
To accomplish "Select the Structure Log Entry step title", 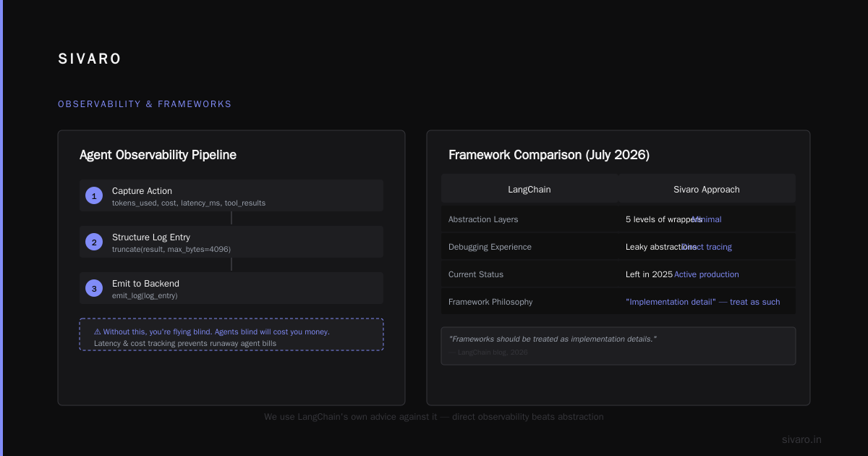I will pyautogui.click(x=150, y=237).
